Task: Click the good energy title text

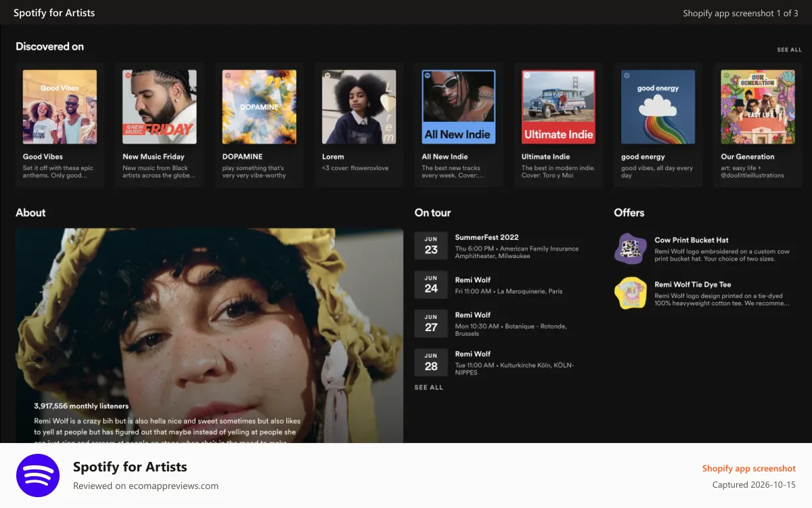Action: pyautogui.click(x=643, y=156)
